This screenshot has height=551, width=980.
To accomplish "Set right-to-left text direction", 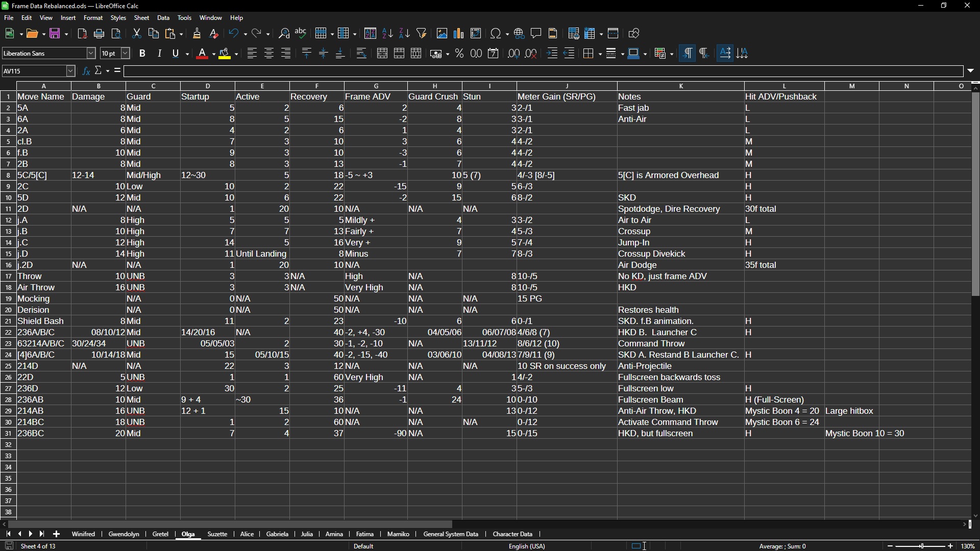I will (704, 53).
